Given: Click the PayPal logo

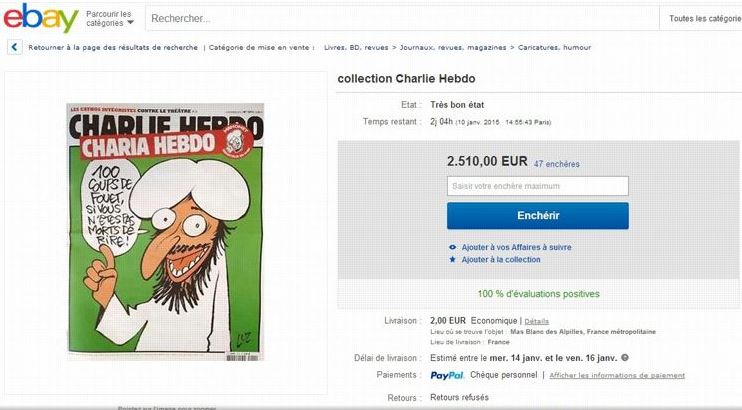Looking at the screenshot, I should tap(447, 375).
